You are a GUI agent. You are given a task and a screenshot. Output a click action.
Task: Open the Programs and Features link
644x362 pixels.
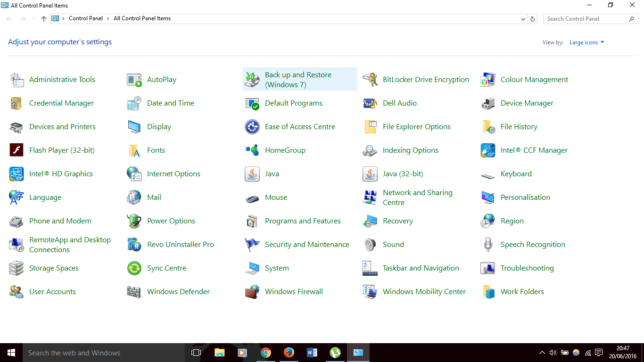coord(303,221)
